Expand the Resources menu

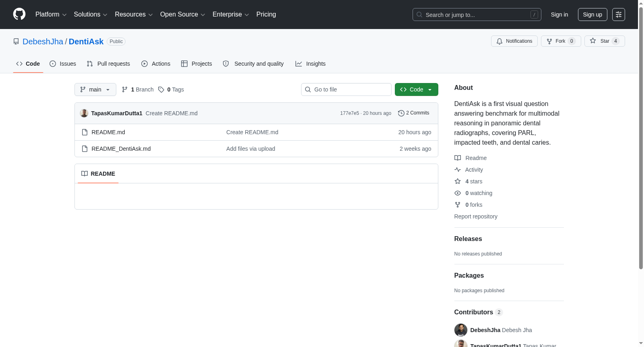tap(134, 15)
